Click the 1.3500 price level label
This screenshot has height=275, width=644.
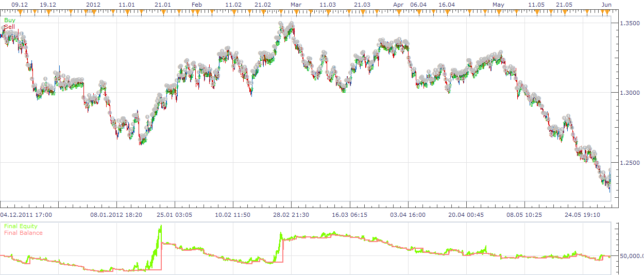tap(630, 23)
